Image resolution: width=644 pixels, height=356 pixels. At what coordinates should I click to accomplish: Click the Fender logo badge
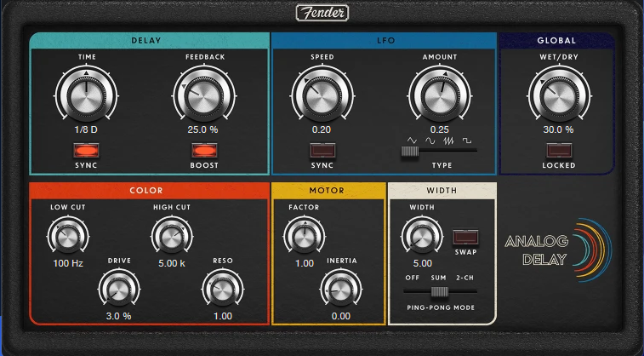(x=322, y=13)
